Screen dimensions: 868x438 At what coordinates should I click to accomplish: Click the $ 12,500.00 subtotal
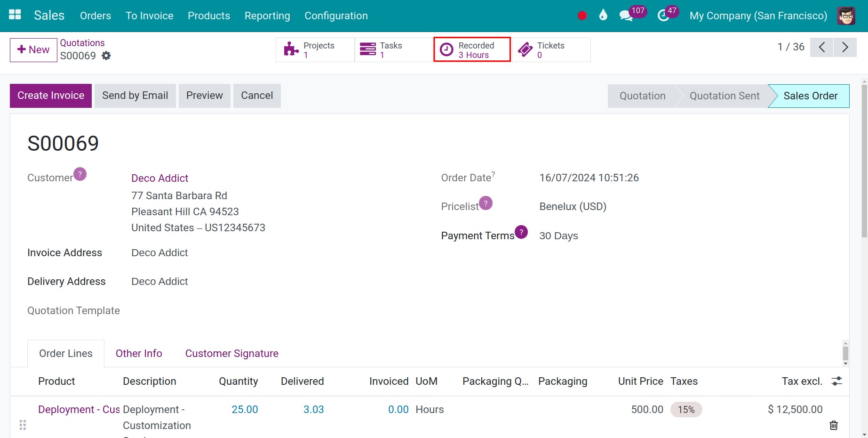tap(795, 410)
